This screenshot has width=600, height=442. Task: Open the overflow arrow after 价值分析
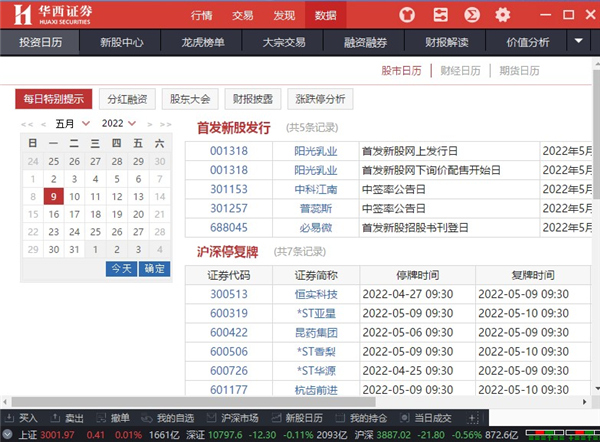tap(580, 42)
